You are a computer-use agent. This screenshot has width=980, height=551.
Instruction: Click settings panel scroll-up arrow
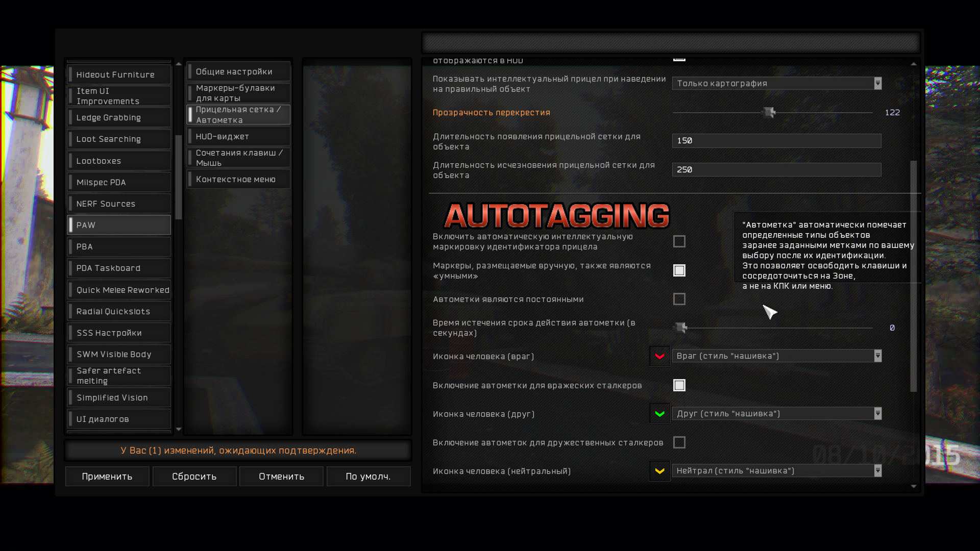tap(914, 64)
